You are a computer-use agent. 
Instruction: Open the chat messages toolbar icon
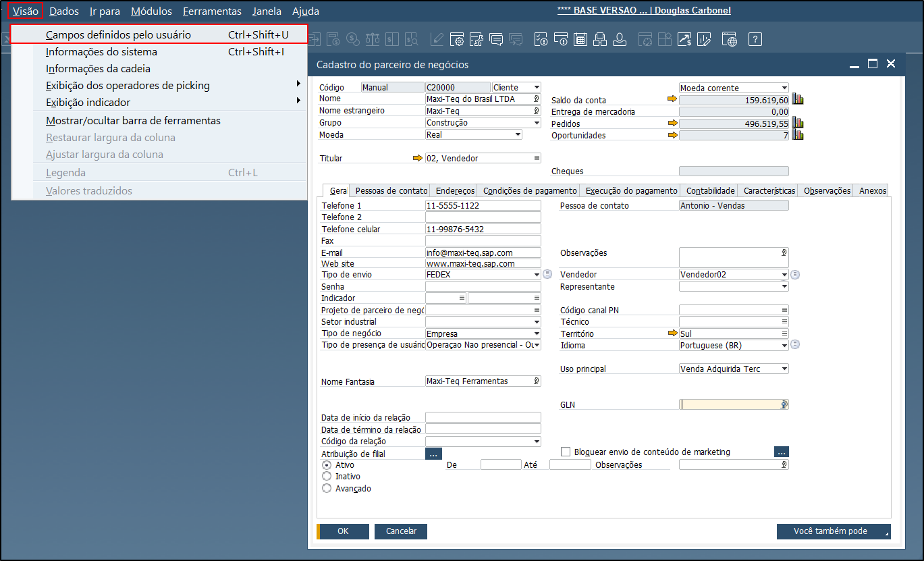click(496, 39)
